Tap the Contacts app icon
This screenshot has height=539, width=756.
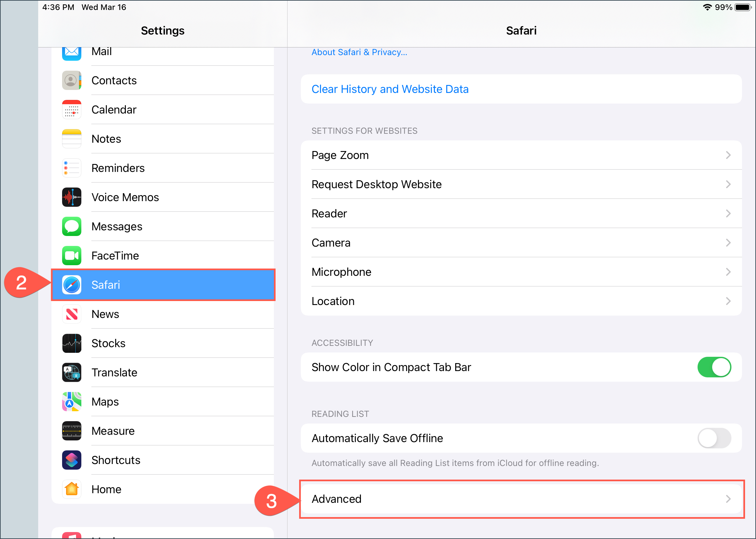[72, 80]
